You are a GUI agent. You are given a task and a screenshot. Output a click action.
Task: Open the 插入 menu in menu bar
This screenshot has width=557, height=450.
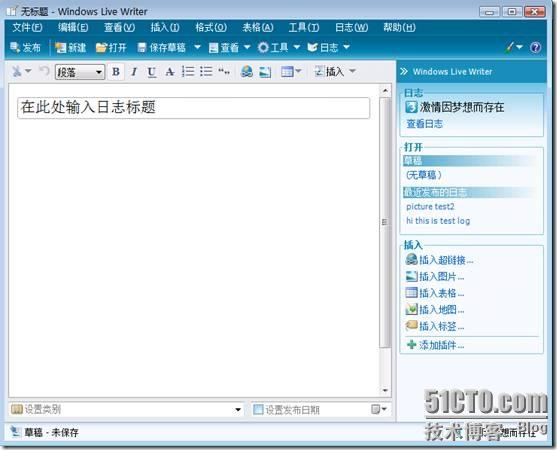click(165, 27)
